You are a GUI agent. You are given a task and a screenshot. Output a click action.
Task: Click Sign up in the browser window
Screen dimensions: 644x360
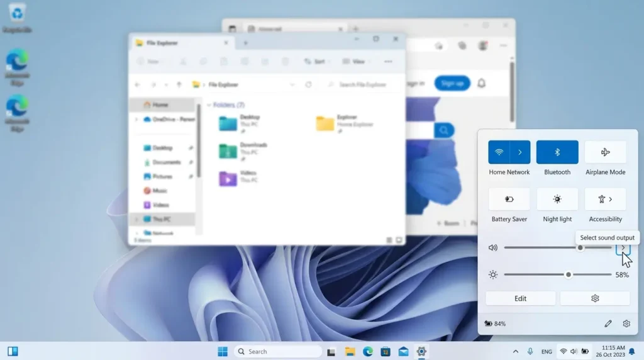point(452,84)
